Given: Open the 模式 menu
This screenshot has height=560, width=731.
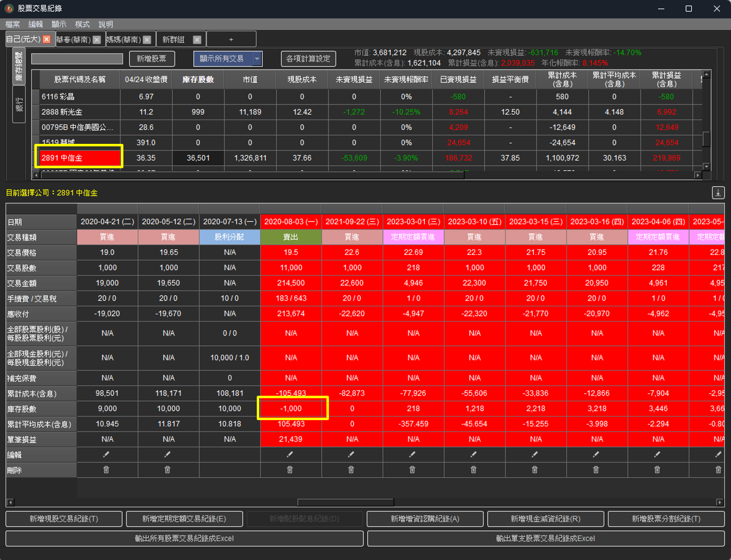Looking at the screenshot, I should (82, 24).
